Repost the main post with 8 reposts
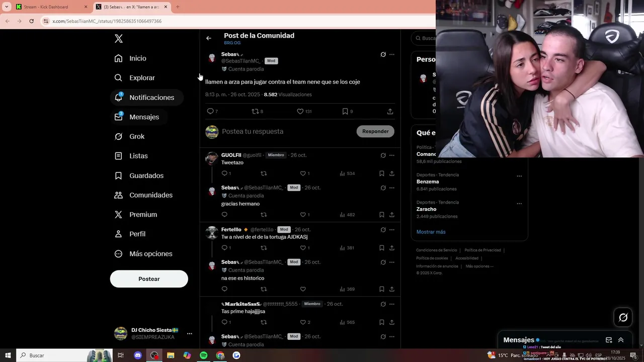This screenshot has width=644, height=362. click(x=255, y=111)
